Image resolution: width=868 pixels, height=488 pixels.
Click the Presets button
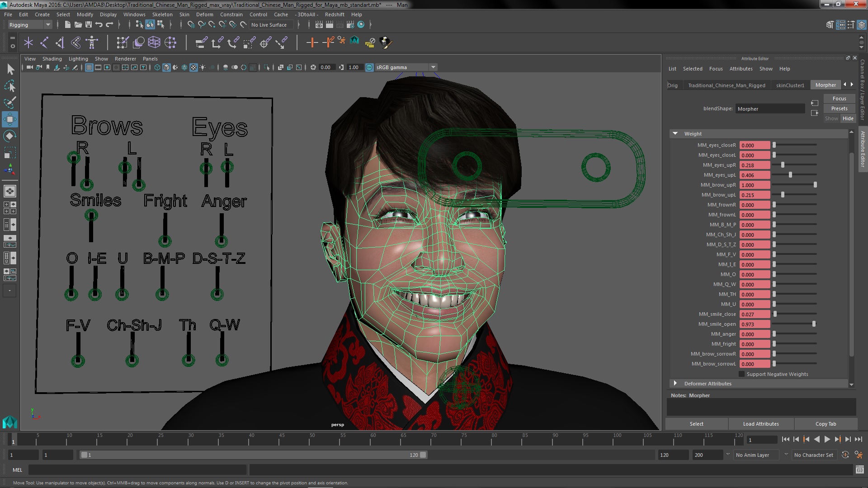pos(839,108)
